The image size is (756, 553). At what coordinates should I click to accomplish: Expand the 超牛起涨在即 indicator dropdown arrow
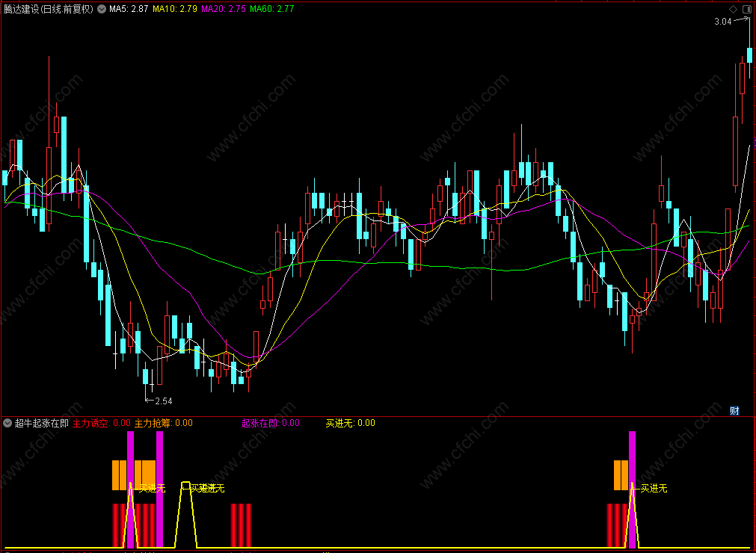pos(7,423)
